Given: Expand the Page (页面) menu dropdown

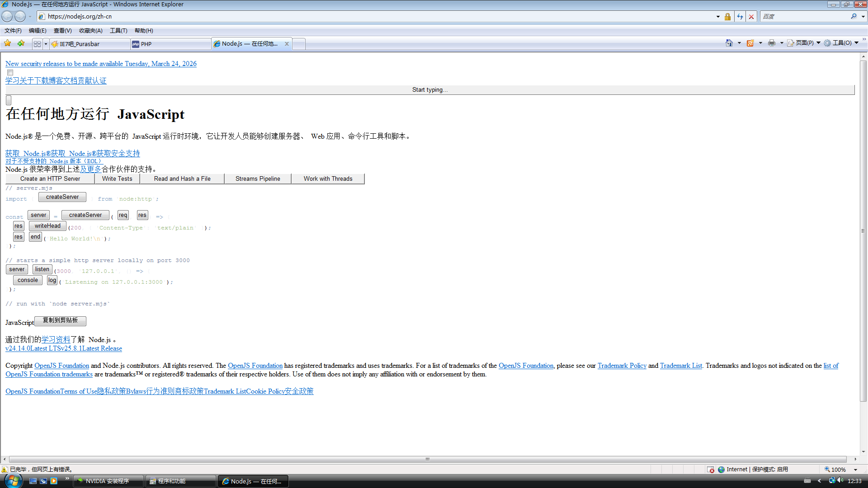Looking at the screenshot, I should click(818, 43).
